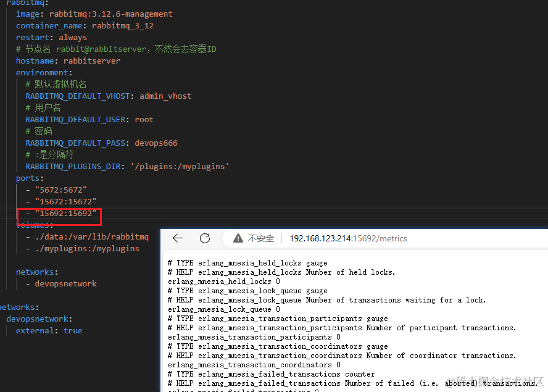Viewport: 548px width, 392px height.
Task: Click the erlang_mnesia_held_locks 0 value line
Action: (223, 281)
